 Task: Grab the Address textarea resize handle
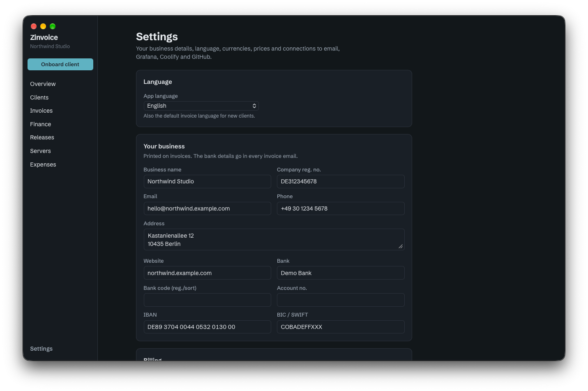point(401,246)
